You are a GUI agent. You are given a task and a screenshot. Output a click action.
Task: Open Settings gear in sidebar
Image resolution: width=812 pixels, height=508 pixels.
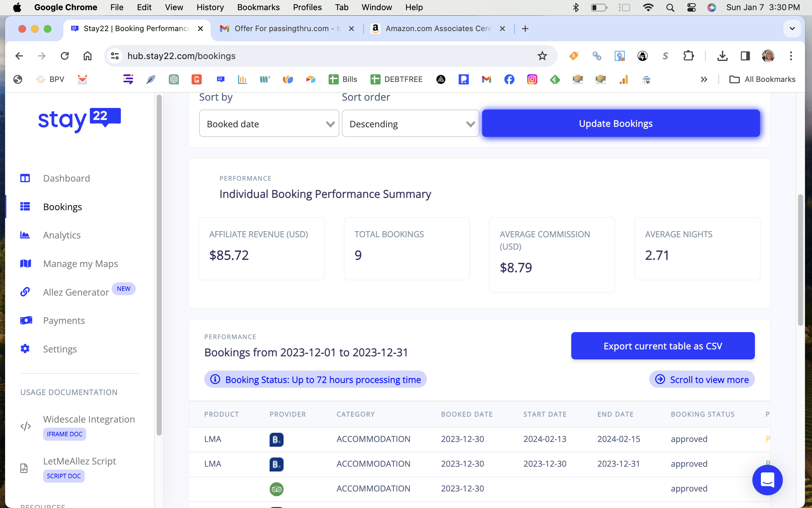click(25, 349)
